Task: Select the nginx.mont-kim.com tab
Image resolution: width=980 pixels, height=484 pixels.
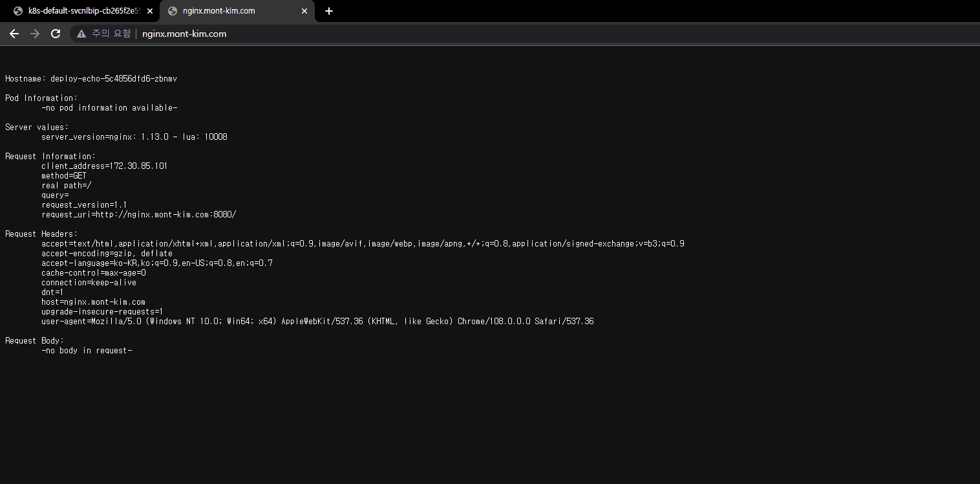Action: pyautogui.click(x=226, y=11)
